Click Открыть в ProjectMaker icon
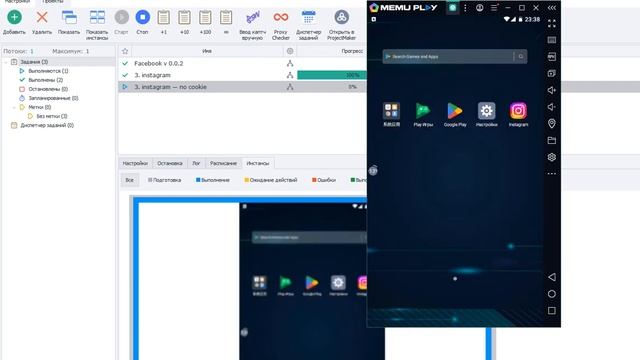This screenshot has width=640, height=360. 342,17
